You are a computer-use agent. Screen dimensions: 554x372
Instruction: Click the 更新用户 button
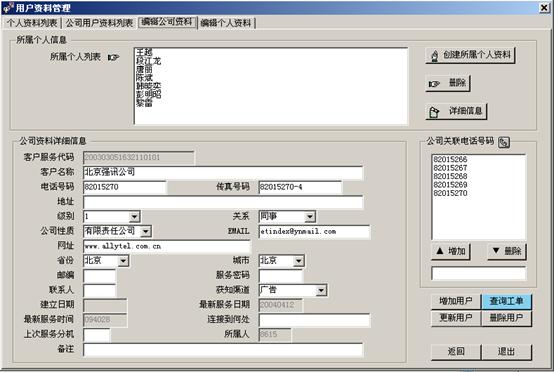(456, 318)
